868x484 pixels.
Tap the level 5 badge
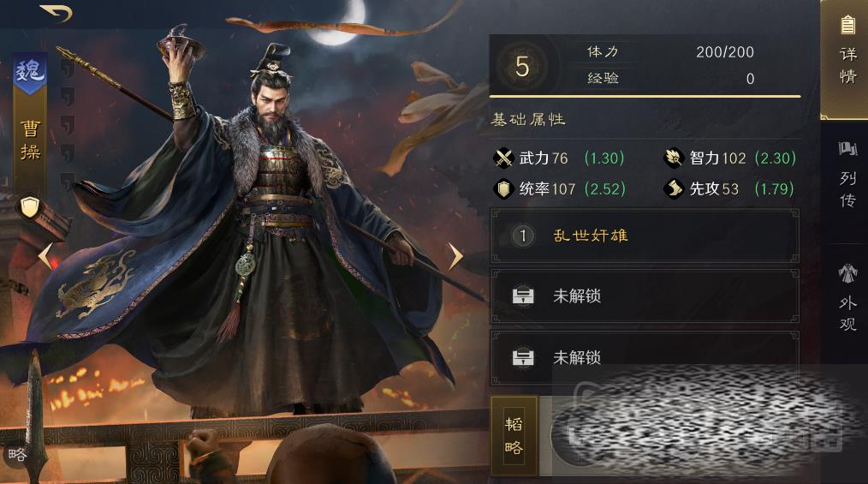click(522, 67)
